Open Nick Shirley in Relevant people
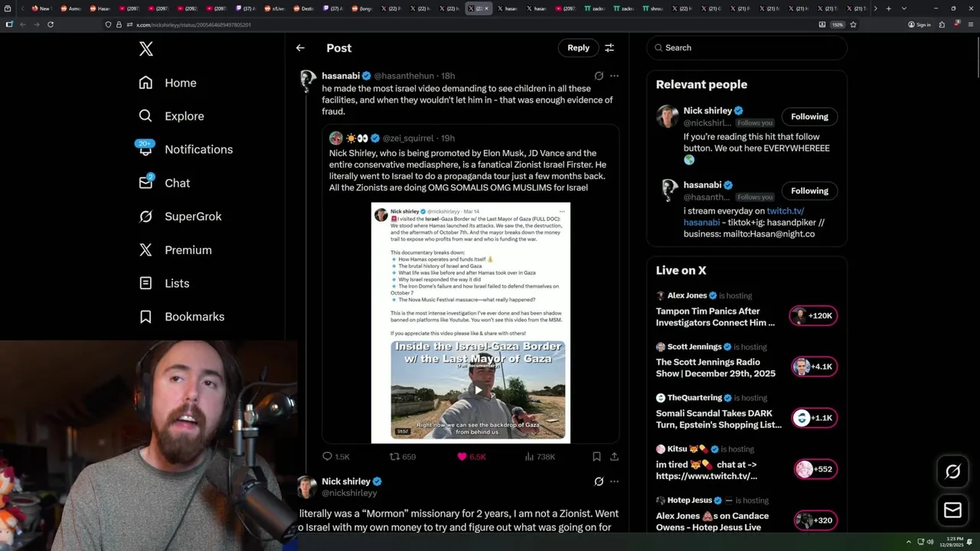980x551 pixels. (707, 111)
